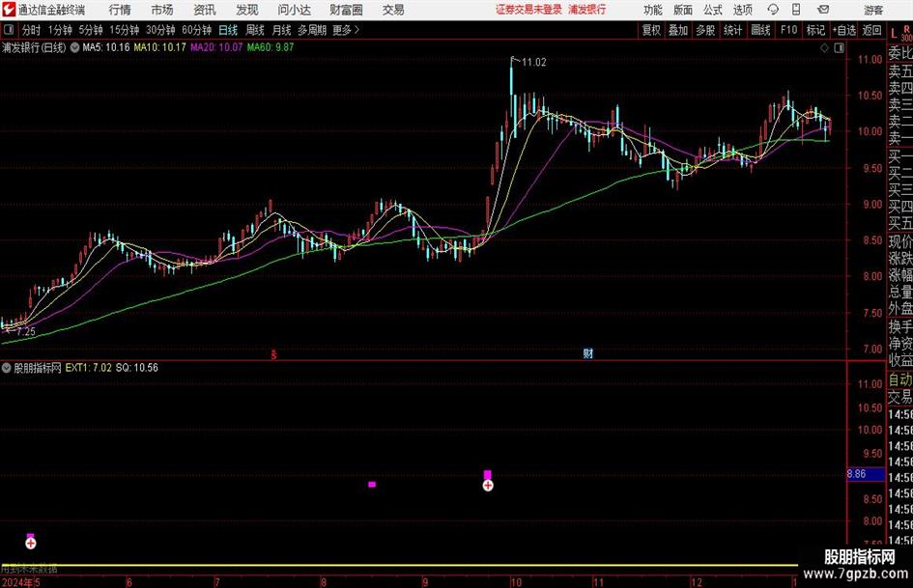Viewport: 913px width, 588px height.
Task: Click the MA5: 10.16 label
Action: [106, 47]
